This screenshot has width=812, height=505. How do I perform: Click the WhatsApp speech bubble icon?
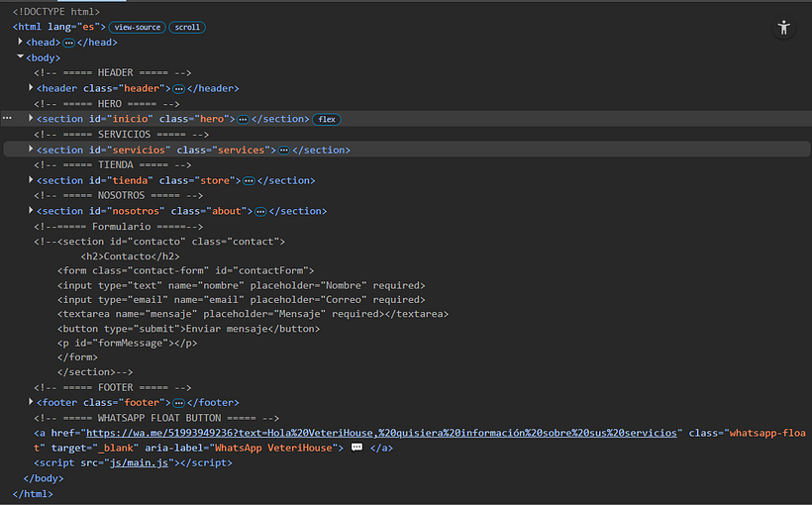click(x=356, y=447)
